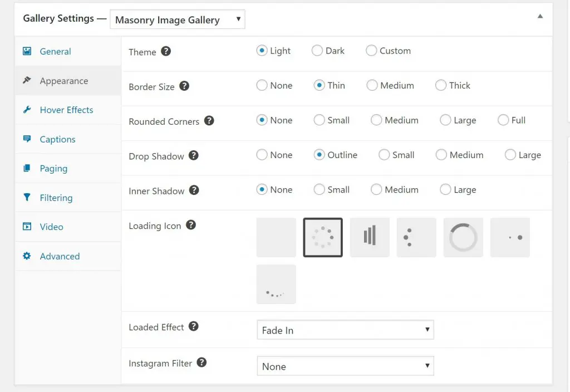Select the Dark theme radio button
The height and width of the screenshot is (392, 570).
pyautogui.click(x=317, y=51)
